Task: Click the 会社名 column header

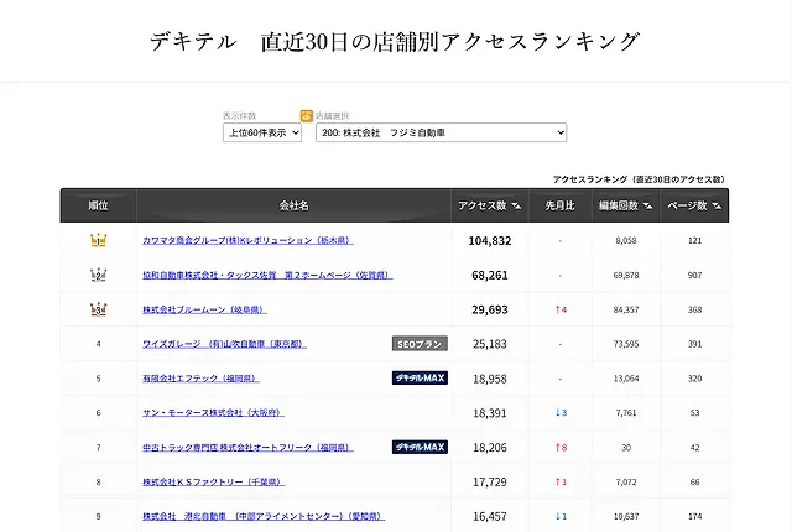Action: (294, 205)
